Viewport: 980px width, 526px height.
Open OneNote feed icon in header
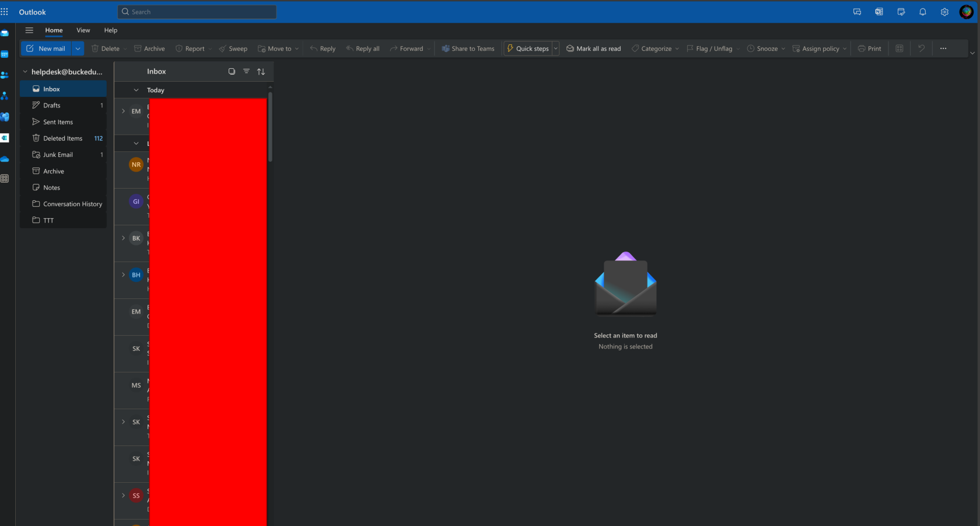click(879, 12)
